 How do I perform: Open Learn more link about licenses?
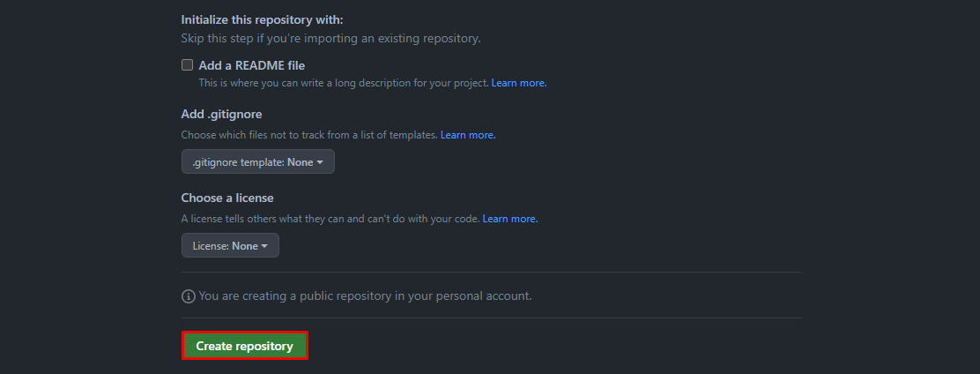coord(509,219)
